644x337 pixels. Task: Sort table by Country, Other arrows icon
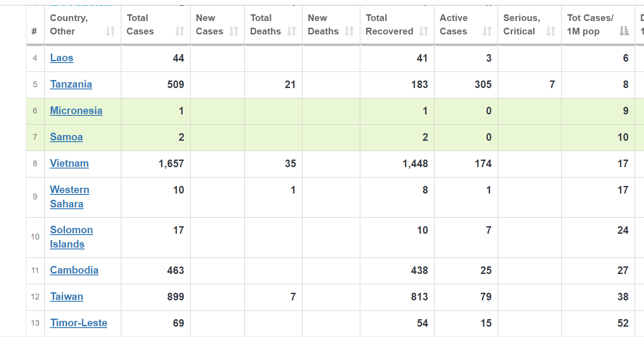click(x=110, y=31)
